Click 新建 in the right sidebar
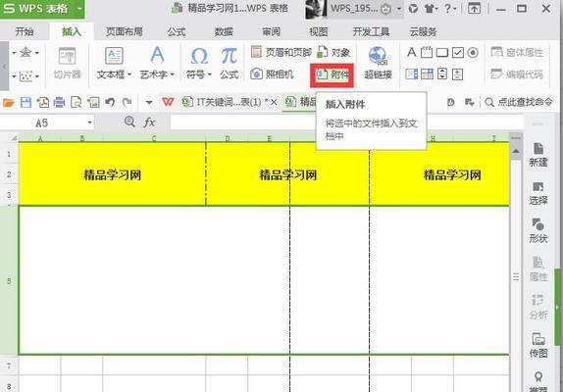563x392 pixels. click(537, 155)
